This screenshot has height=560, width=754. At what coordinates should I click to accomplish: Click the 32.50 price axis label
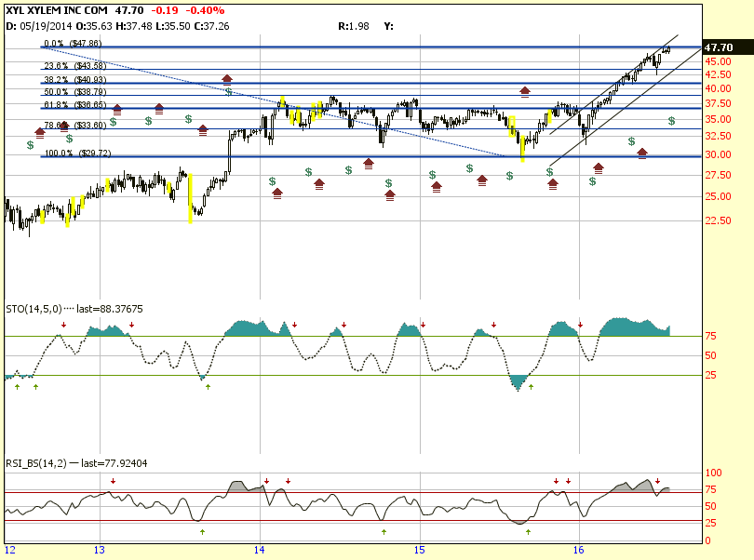pos(718,136)
